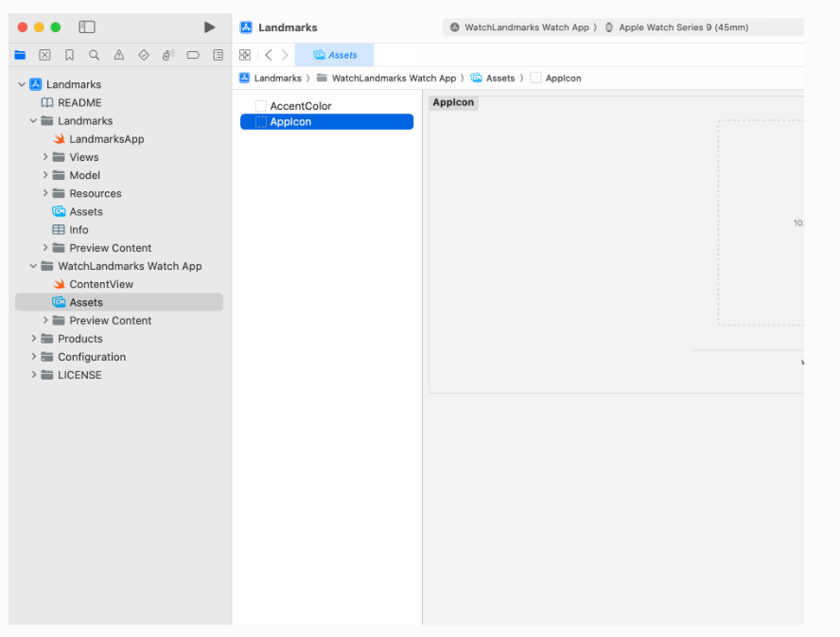Open the Test navigator diamond icon
The image size is (840, 637).
coord(144,55)
